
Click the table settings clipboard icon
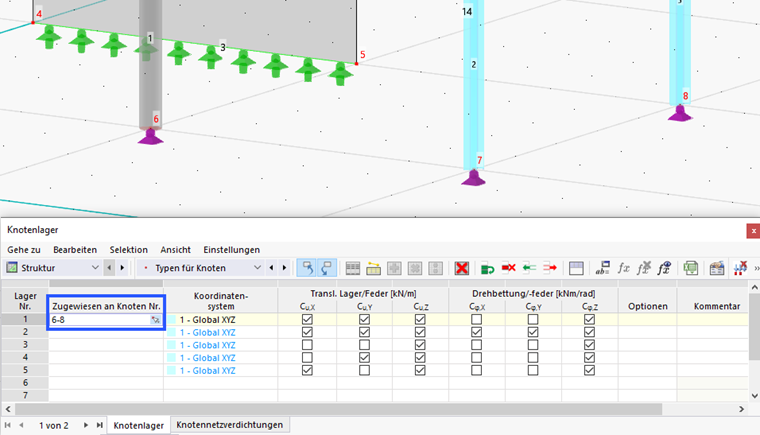(x=716, y=268)
